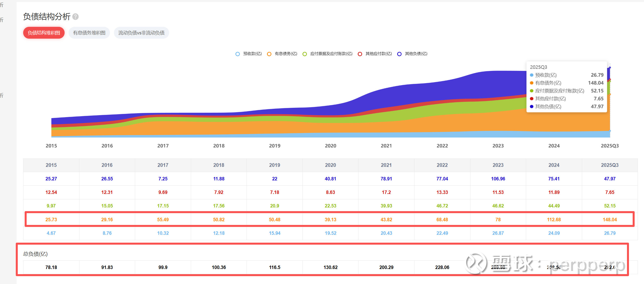Open 流动负债vs非流动负债 tab
This screenshot has width=644, height=284.
click(141, 33)
